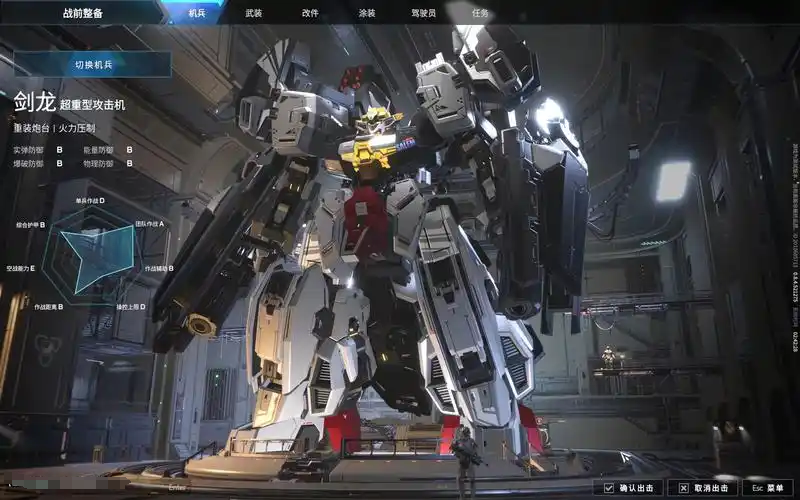800x500 pixels.
Task: Click the 单兵作战 D radar label
Action: [x=90, y=201]
